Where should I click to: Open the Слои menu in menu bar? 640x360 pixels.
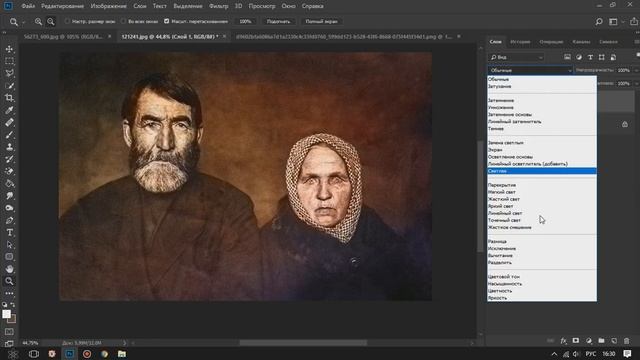click(140, 6)
